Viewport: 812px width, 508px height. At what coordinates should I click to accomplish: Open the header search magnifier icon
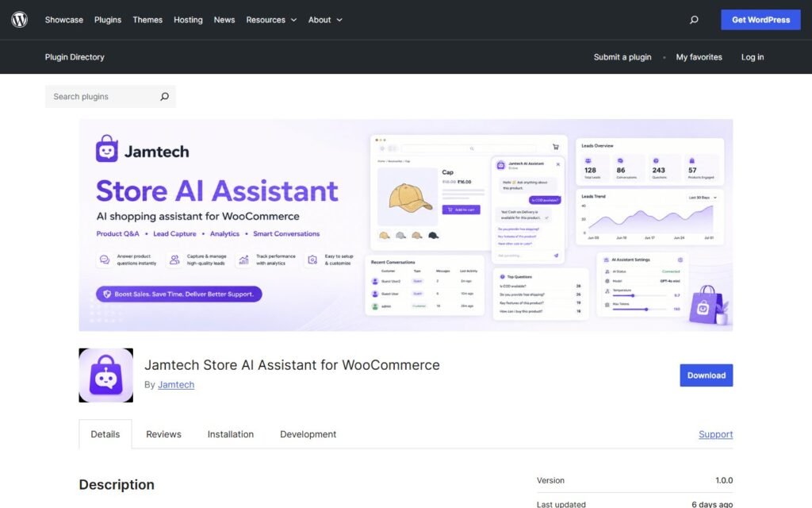click(694, 20)
